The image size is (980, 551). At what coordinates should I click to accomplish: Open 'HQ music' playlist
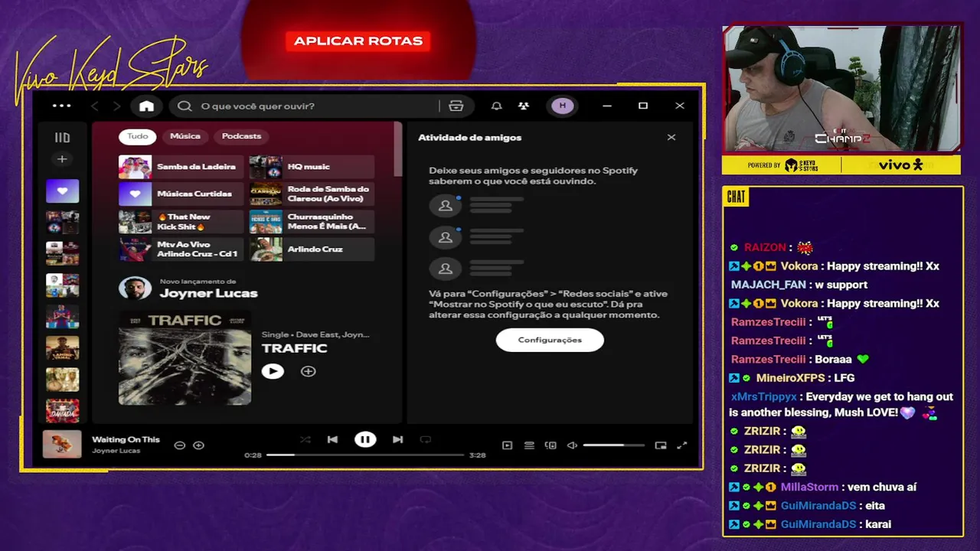click(x=312, y=167)
